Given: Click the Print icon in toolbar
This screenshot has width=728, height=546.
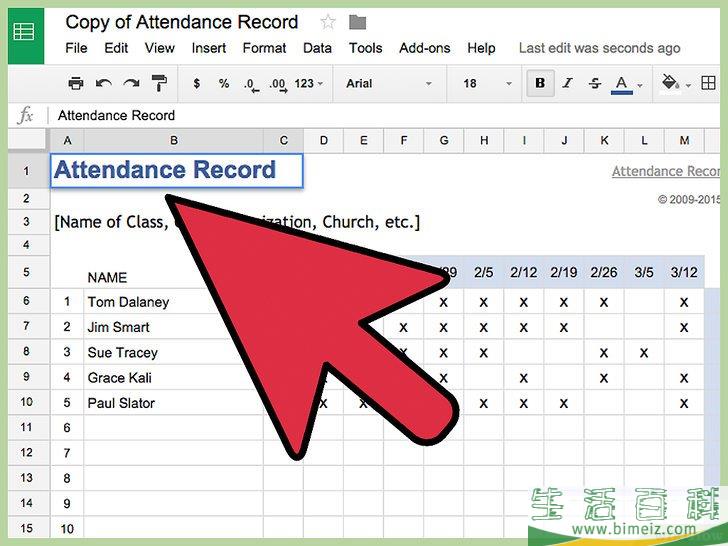Looking at the screenshot, I should coord(76,84).
